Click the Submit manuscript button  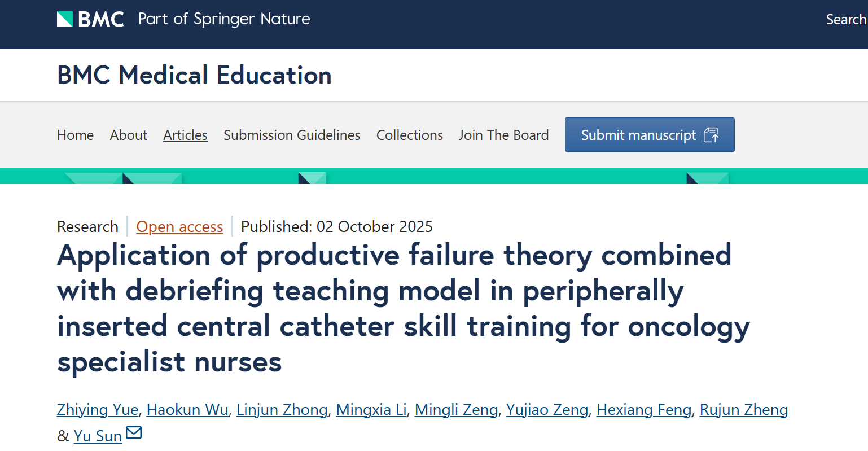point(649,135)
